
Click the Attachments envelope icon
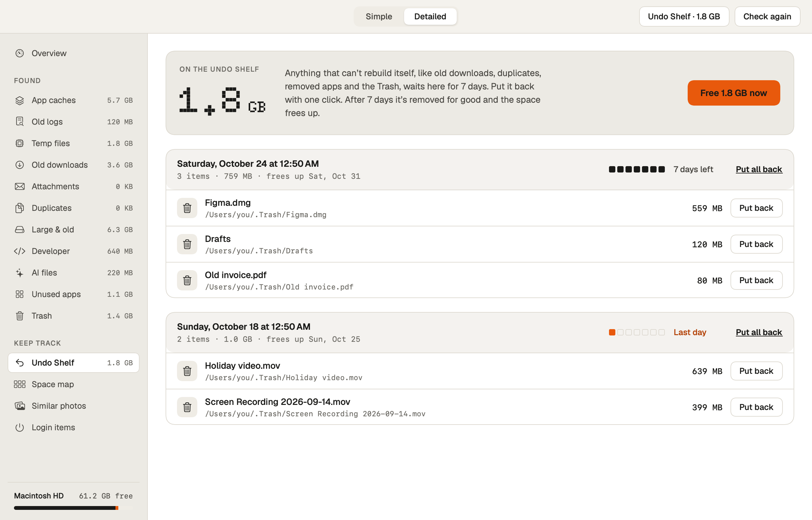coord(20,186)
